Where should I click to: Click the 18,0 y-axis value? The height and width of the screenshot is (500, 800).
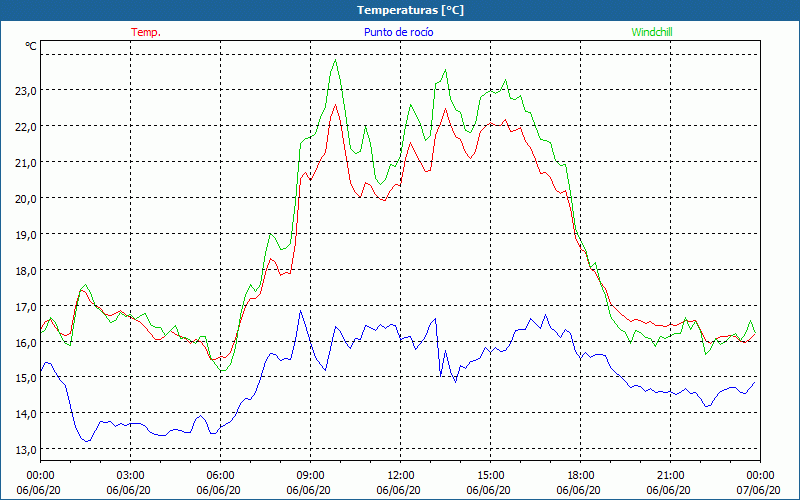[26, 271]
